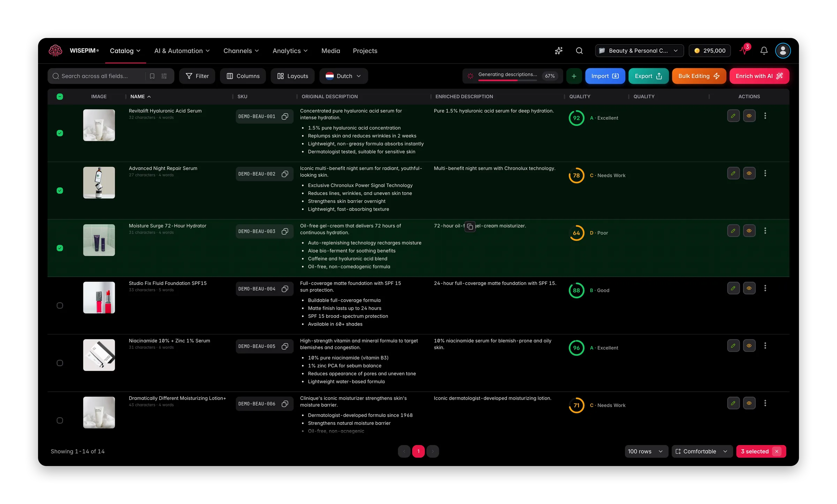
Task: Click the WISEPIM brain logo
Action: 55,51
